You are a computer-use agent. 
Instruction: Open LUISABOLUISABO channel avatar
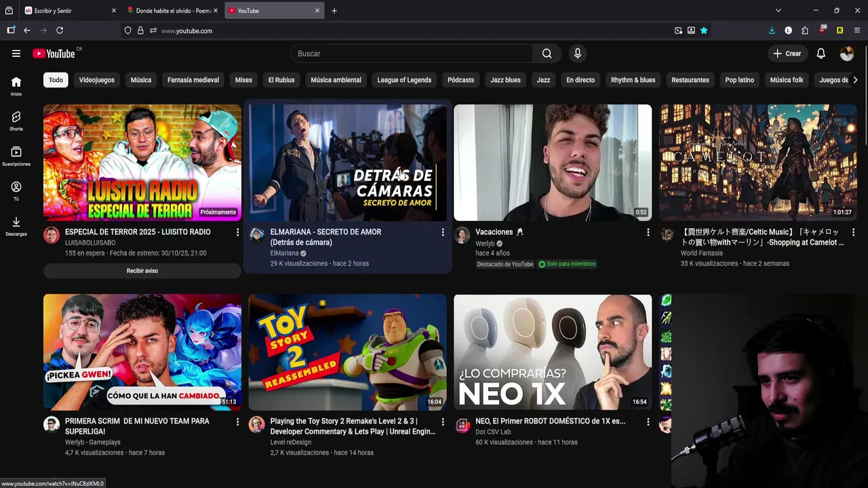click(x=52, y=235)
